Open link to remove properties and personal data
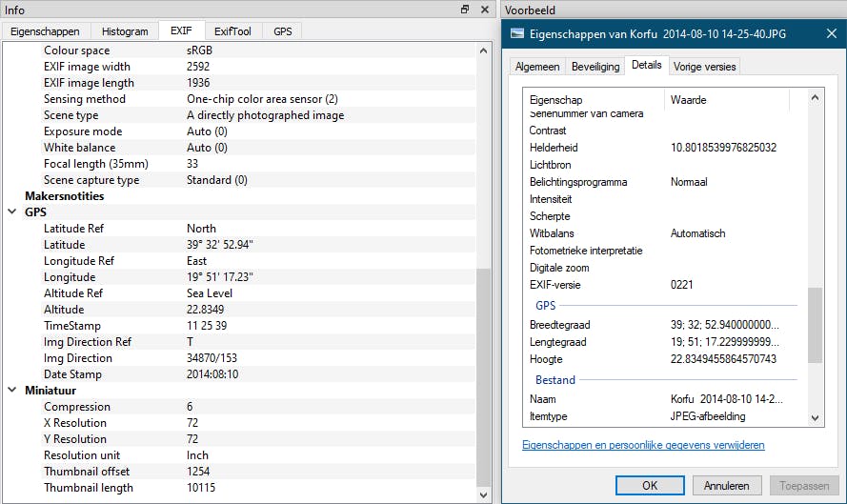847x504 pixels. tap(643, 445)
